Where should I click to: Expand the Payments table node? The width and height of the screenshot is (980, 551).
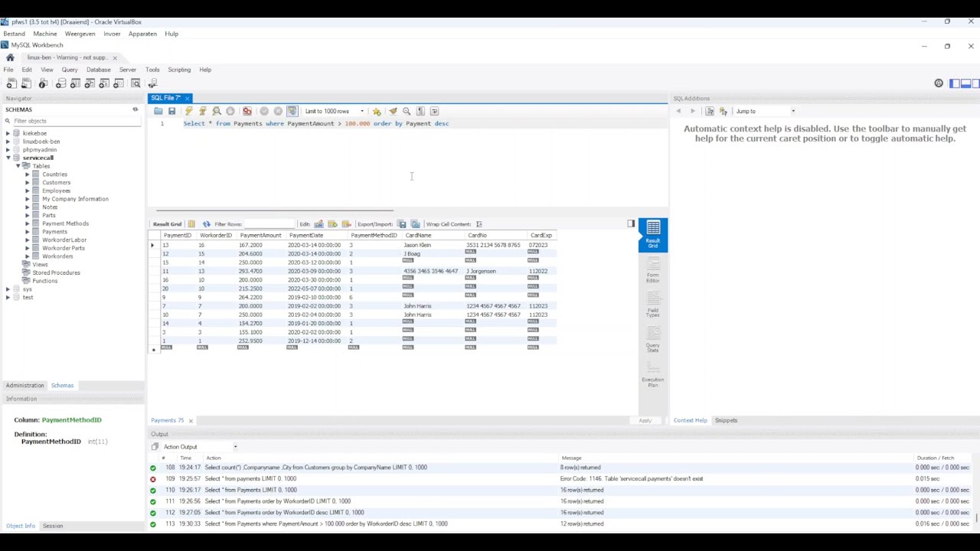[x=27, y=232]
